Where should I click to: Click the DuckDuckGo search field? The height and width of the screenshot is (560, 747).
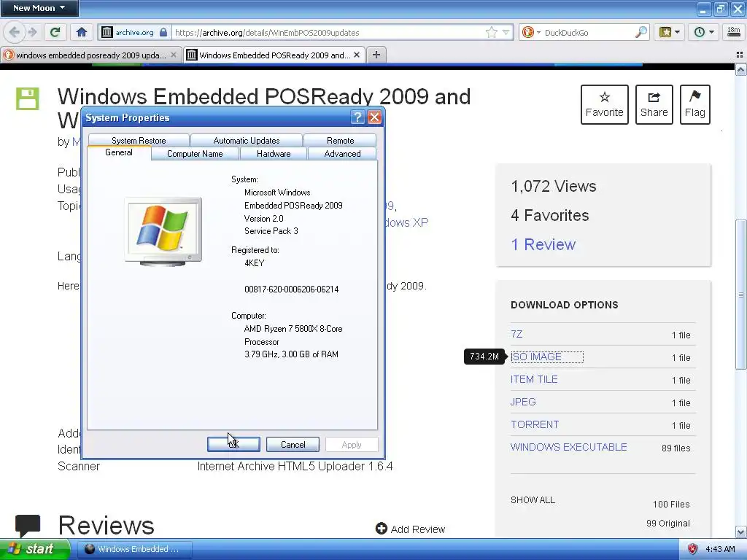(589, 32)
